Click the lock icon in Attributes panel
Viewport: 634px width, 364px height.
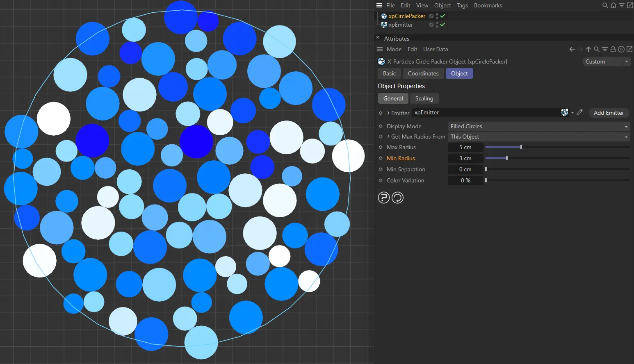coord(613,49)
